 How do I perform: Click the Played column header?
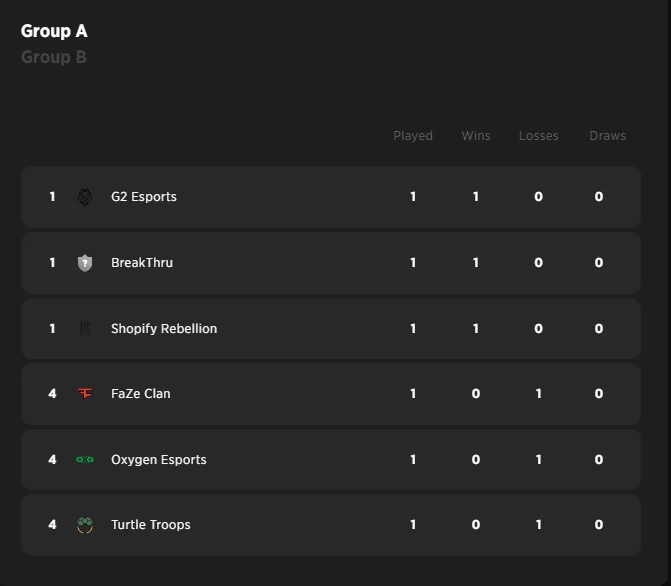point(413,136)
